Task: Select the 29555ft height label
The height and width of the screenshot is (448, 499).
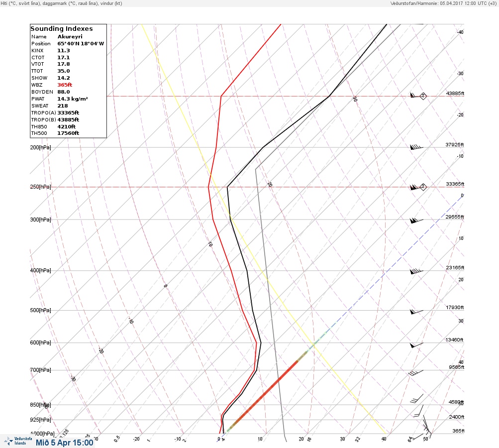Action: coord(454,217)
